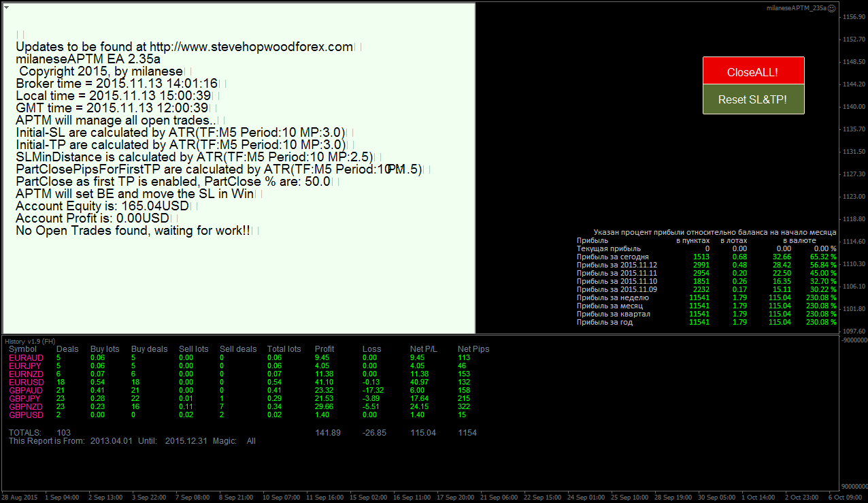Click the 'Прибыль за 2015.11.12' row
The width and height of the screenshot is (868, 503).
(707, 265)
